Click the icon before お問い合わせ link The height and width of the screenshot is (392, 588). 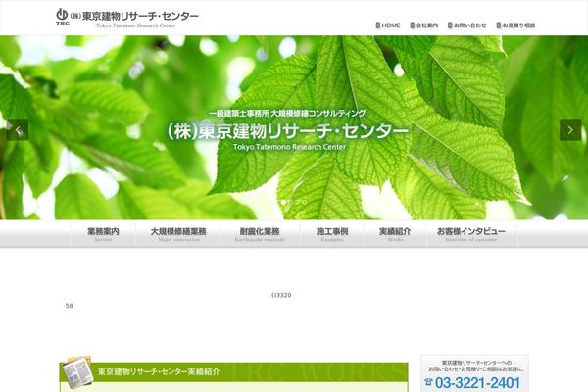pos(450,25)
